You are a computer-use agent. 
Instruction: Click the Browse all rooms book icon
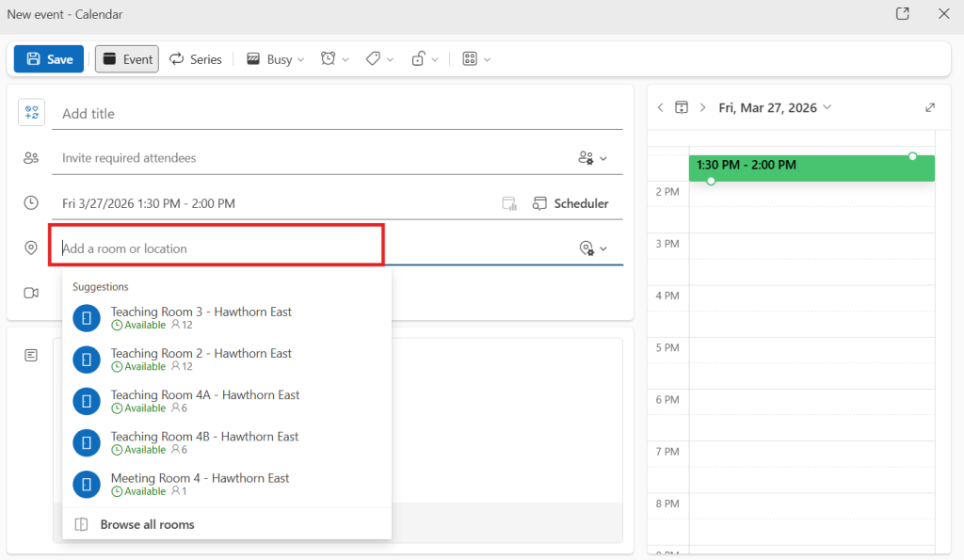point(81,524)
